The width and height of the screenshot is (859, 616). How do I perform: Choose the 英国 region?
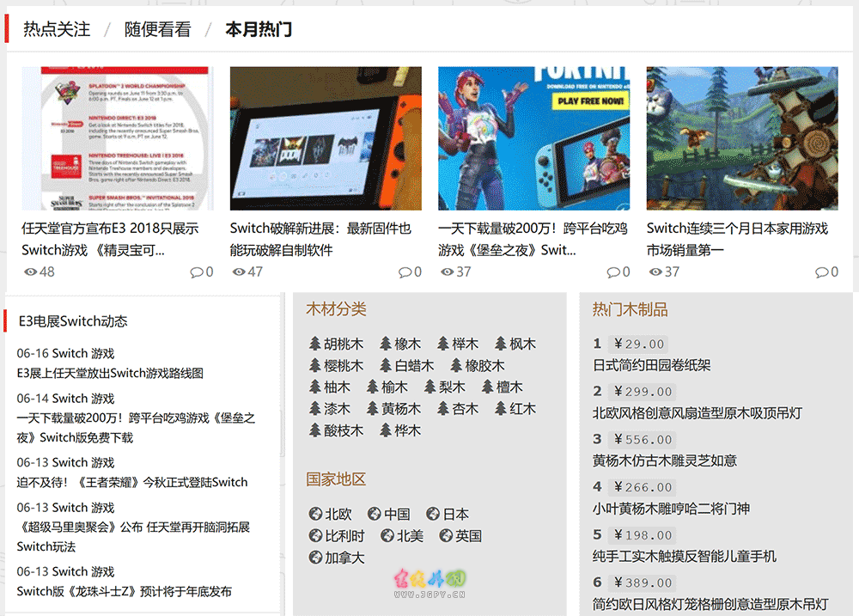coord(460,536)
